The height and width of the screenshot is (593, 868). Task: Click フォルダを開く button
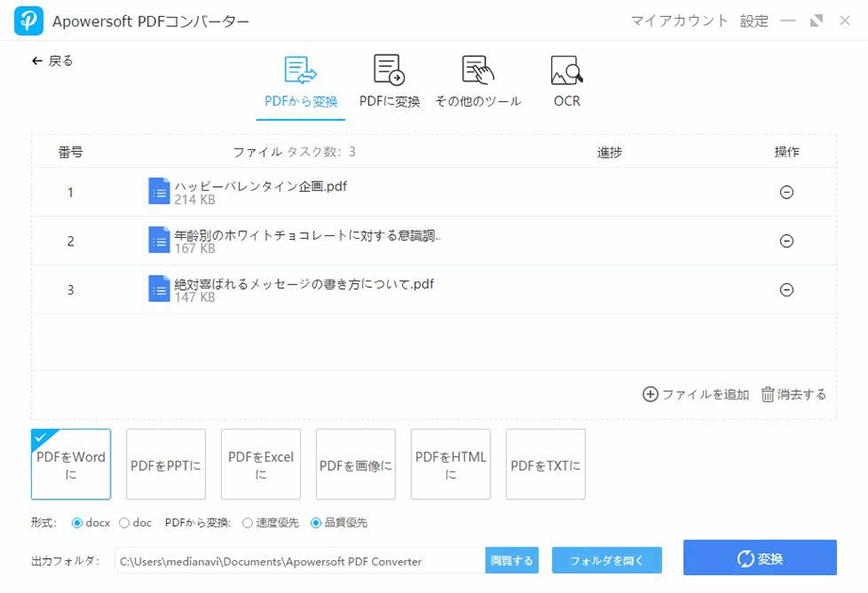(607, 560)
